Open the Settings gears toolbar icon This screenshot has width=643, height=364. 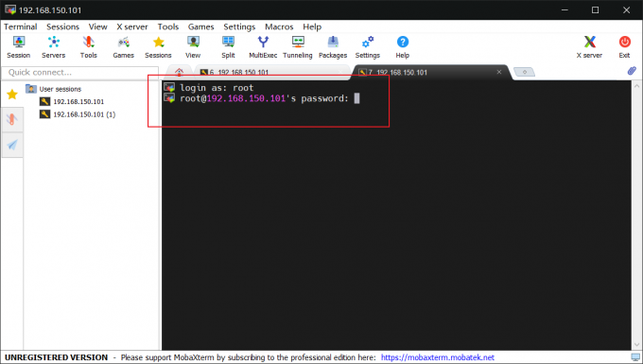click(x=368, y=47)
